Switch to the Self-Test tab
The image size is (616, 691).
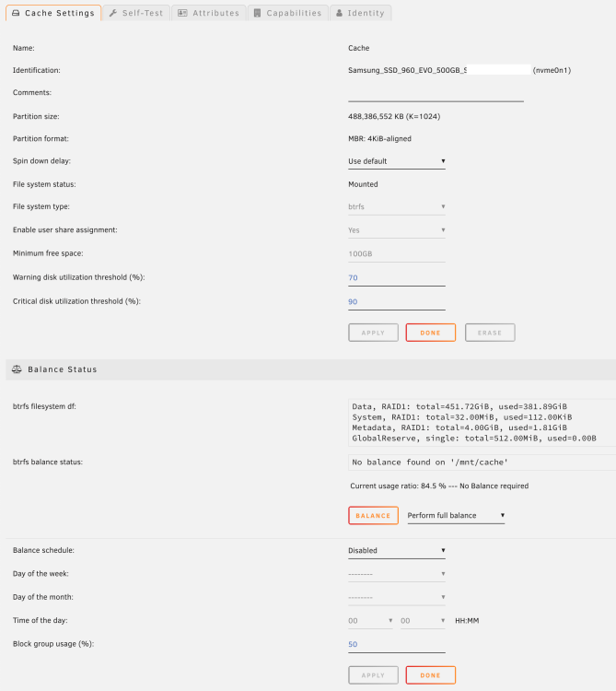[x=136, y=13]
